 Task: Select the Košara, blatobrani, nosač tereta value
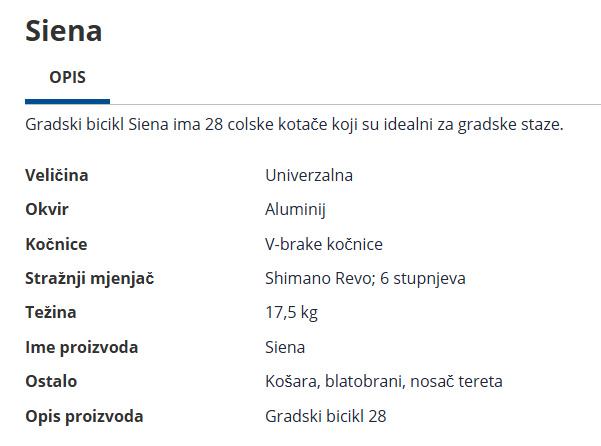pyautogui.click(x=384, y=381)
